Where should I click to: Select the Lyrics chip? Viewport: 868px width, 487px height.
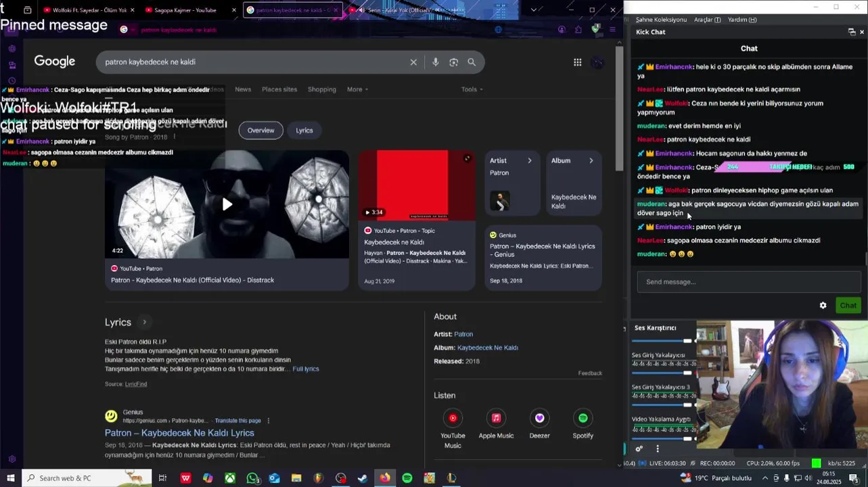click(x=304, y=131)
